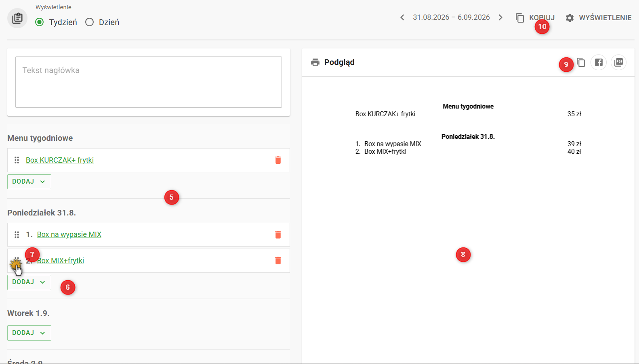Copy the preview content with copy icon
This screenshot has width=639, height=364.
click(x=581, y=63)
